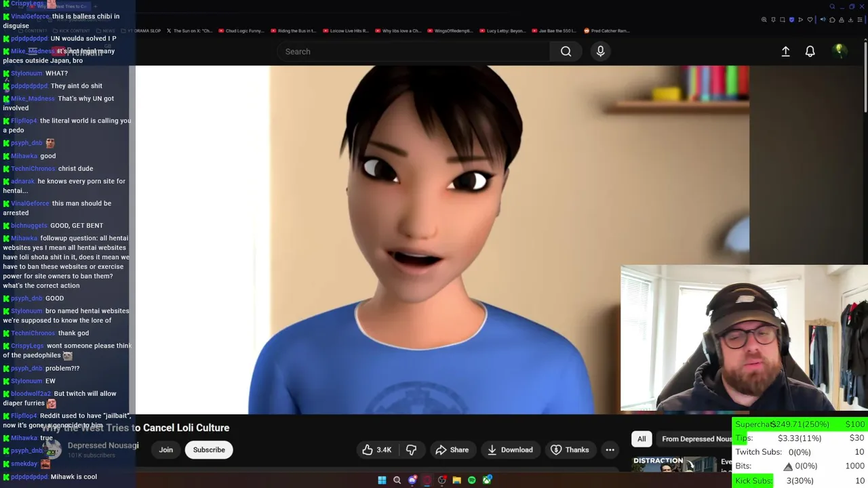Open the Opera GX taskbar icon

427,480
